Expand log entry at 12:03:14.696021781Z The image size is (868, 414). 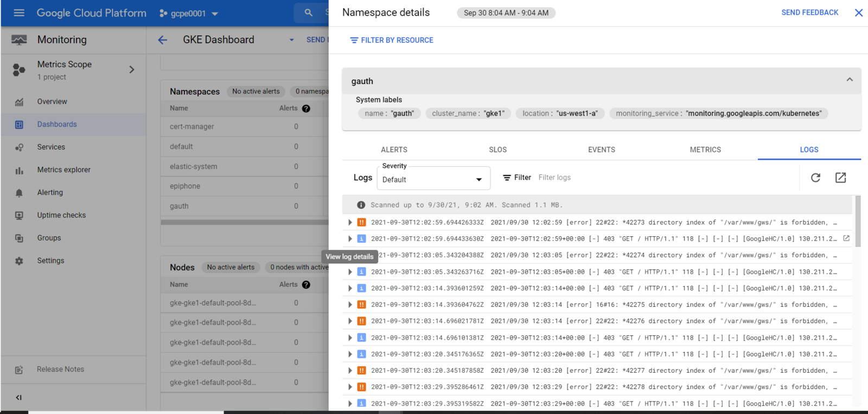pyautogui.click(x=350, y=321)
